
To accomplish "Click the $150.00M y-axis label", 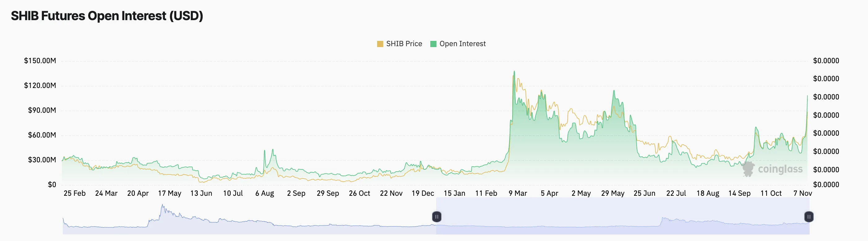I will click(x=40, y=61).
